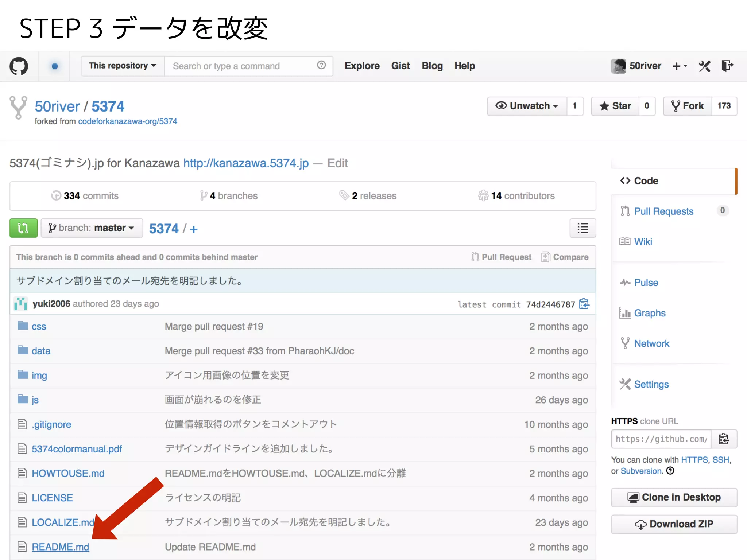
Task: Open the data folder
Action: (41, 351)
